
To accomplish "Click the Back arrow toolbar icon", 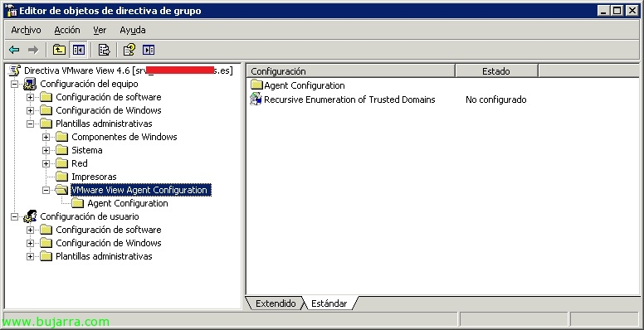I will [14, 50].
